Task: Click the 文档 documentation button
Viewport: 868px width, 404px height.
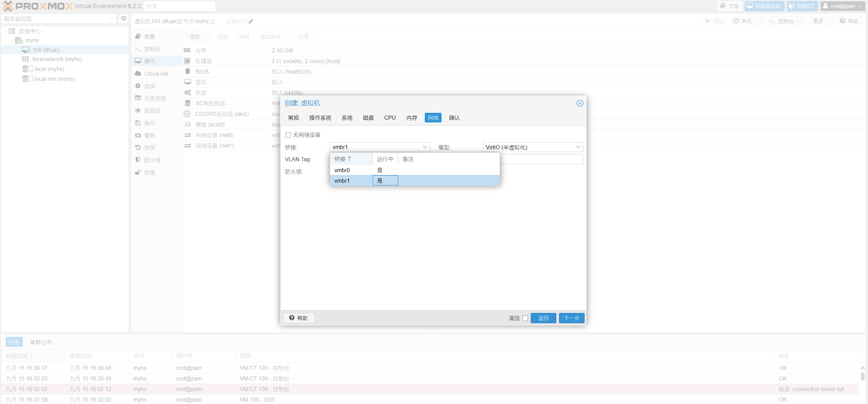Action: coord(730,6)
